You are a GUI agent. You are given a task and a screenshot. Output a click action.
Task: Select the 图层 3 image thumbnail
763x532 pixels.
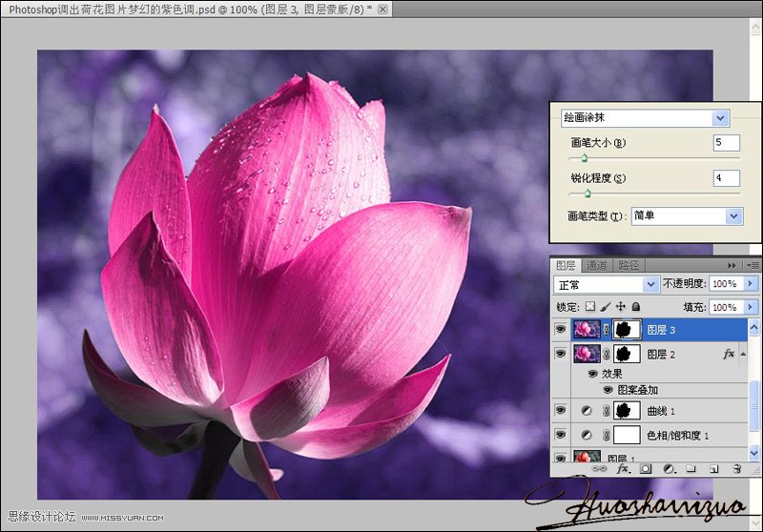pos(587,329)
